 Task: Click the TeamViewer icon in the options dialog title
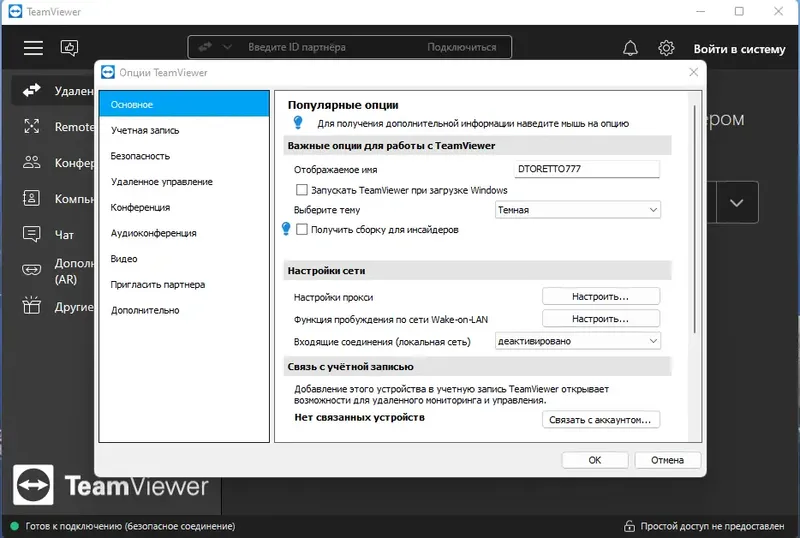108,72
